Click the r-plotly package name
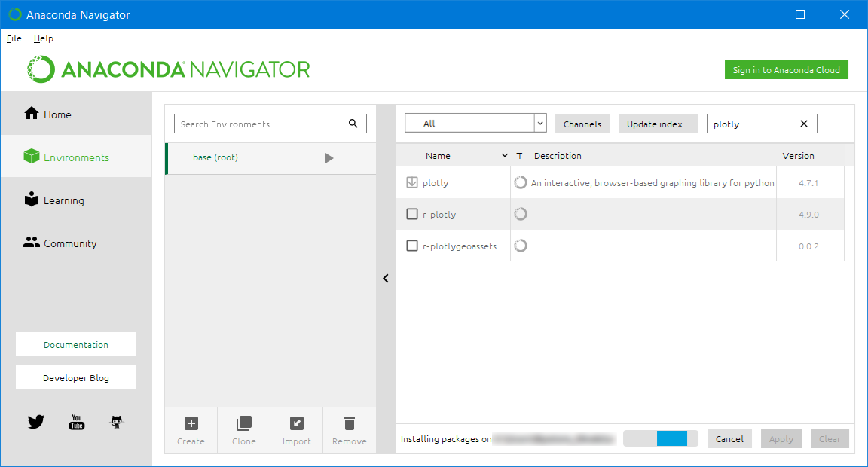This screenshot has width=868, height=467. pos(439,214)
